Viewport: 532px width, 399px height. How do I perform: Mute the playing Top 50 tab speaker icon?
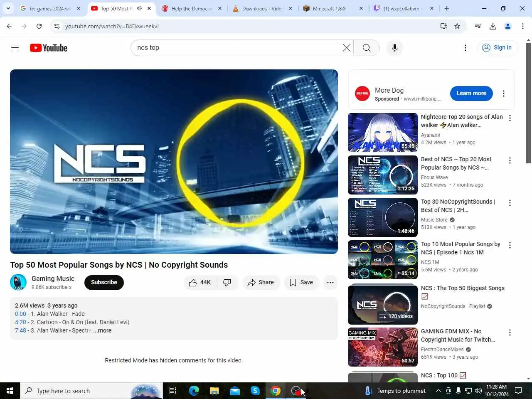pyautogui.click(x=139, y=8)
